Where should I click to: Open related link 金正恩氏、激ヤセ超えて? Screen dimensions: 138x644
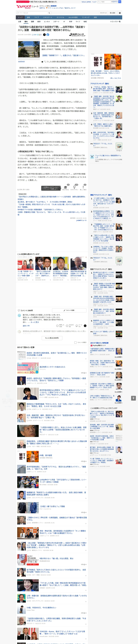45,202
